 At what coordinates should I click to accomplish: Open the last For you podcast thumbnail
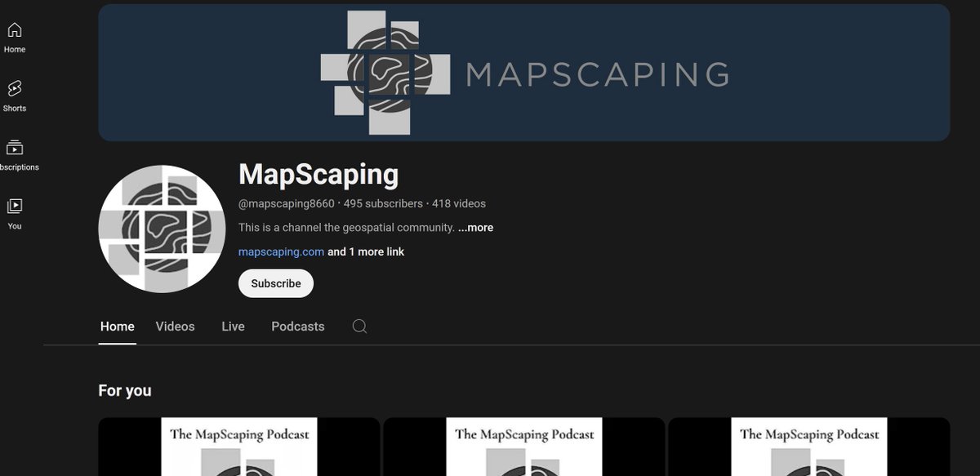click(x=808, y=447)
